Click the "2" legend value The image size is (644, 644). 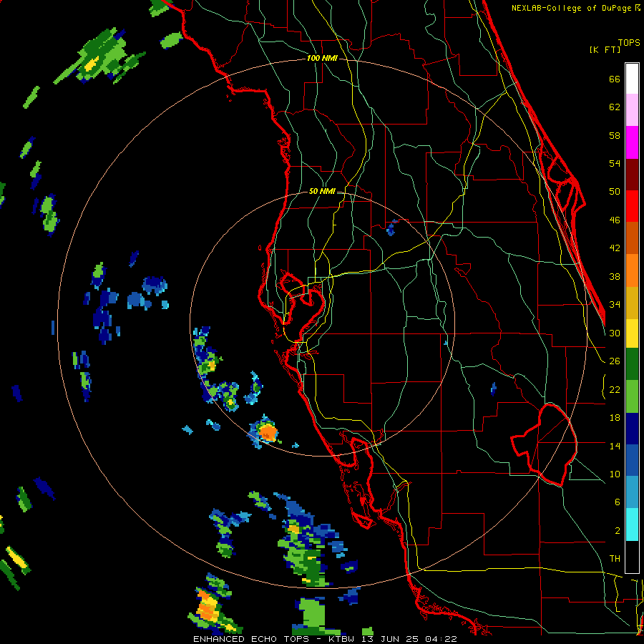pyautogui.click(x=618, y=530)
